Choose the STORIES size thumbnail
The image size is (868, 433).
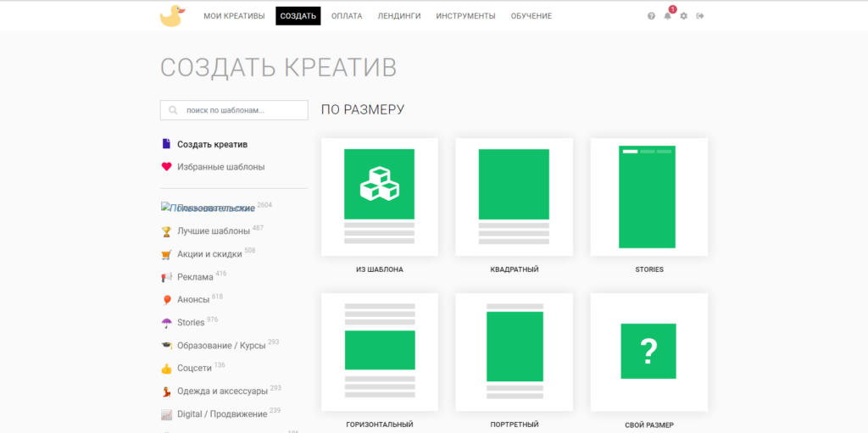click(x=648, y=197)
